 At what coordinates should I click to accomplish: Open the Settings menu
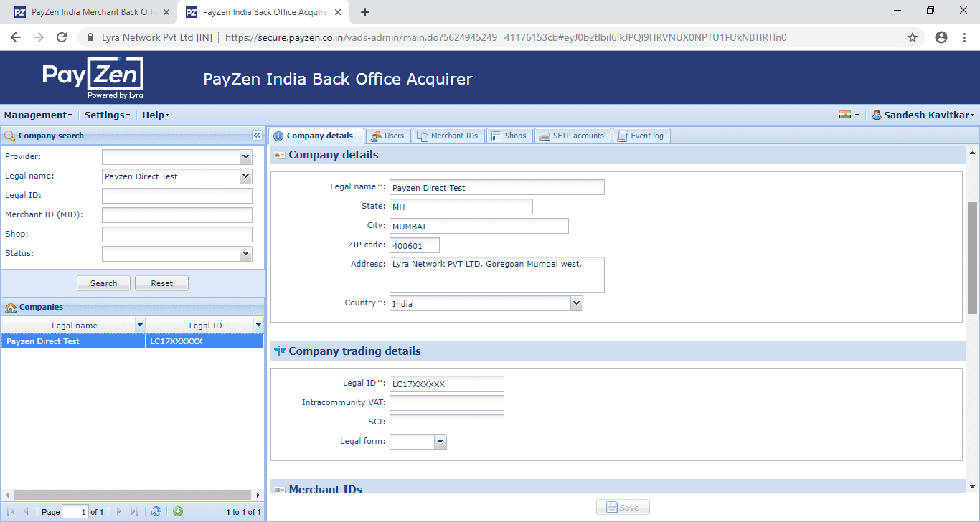(107, 115)
